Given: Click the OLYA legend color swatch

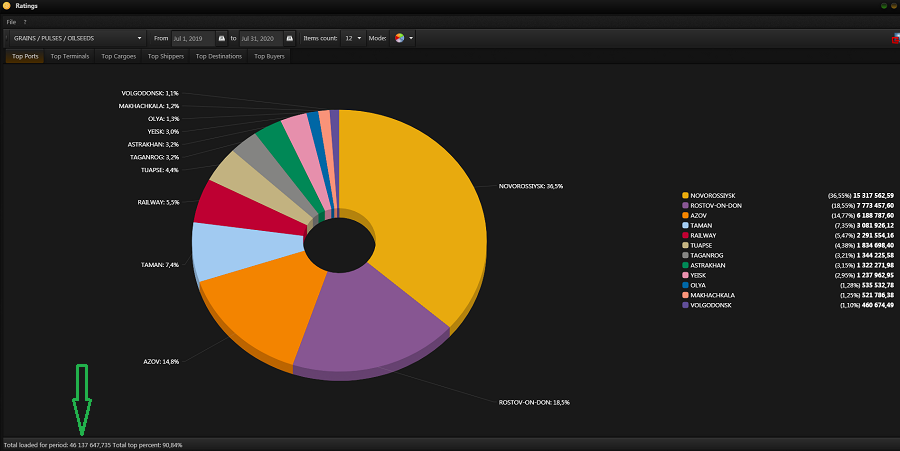Looking at the screenshot, I should 685,285.
